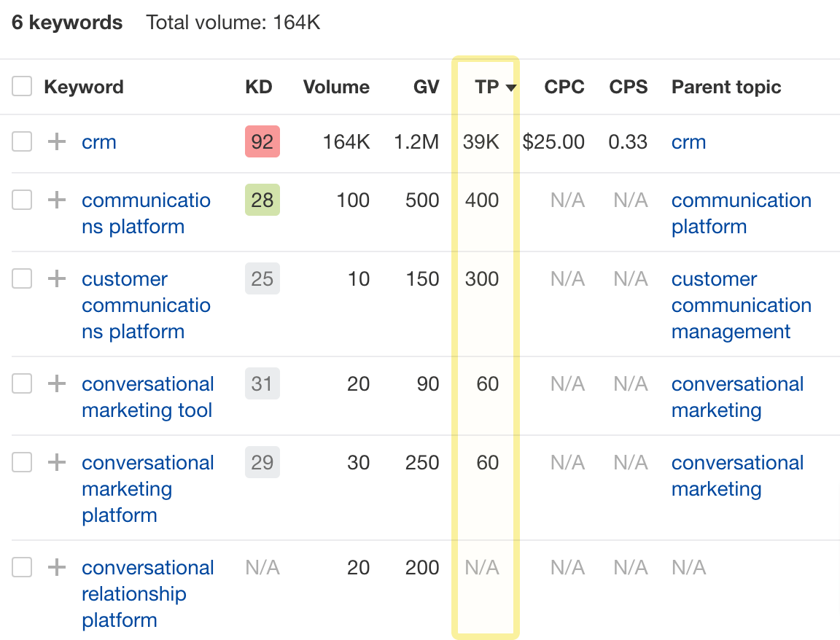This screenshot has height=640, width=840.
Task: Click the 39K traffic potential value
Action: [481, 142]
